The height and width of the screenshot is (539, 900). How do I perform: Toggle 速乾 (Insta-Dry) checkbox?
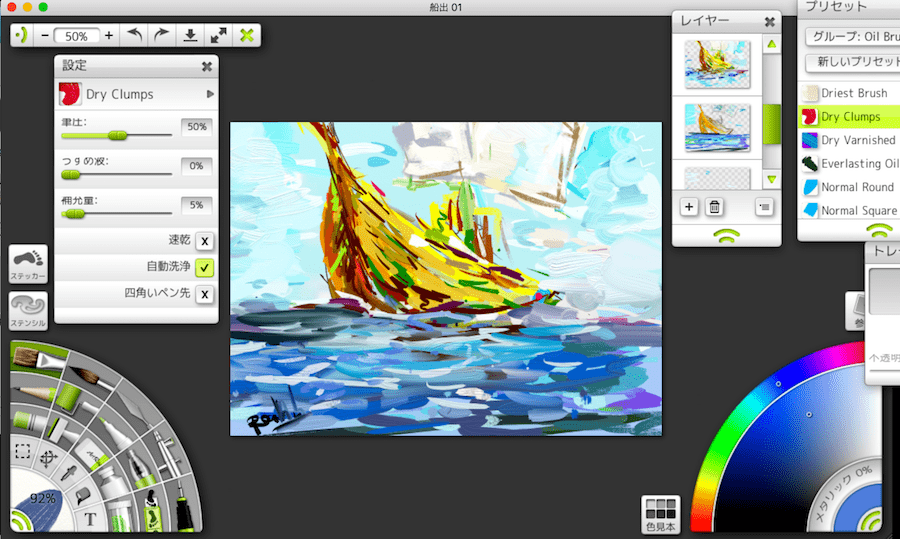click(x=204, y=241)
